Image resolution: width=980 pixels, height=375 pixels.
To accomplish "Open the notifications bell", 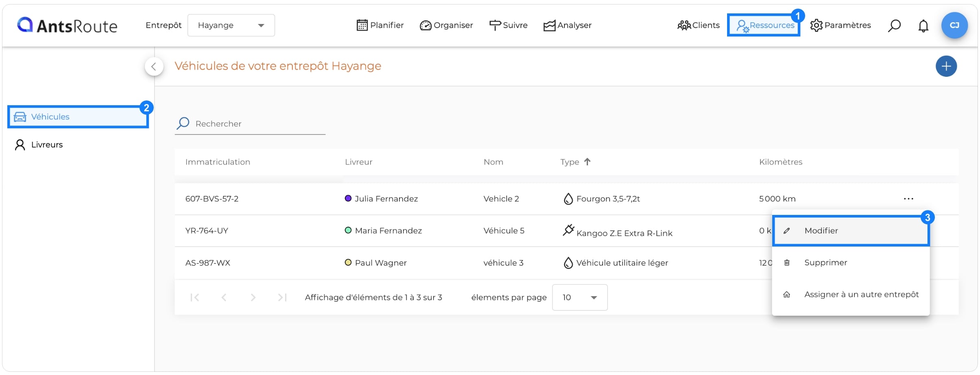I will point(923,26).
